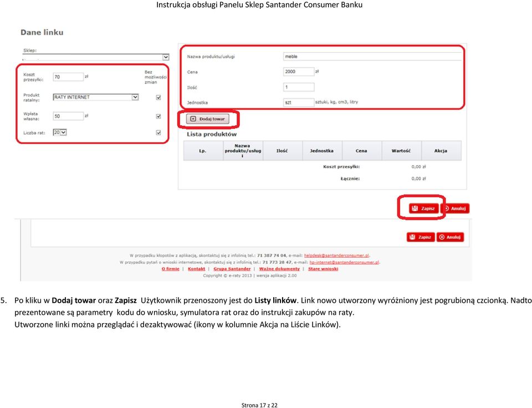Open the O firmie footer link
532x408 pixels.
coord(170,269)
